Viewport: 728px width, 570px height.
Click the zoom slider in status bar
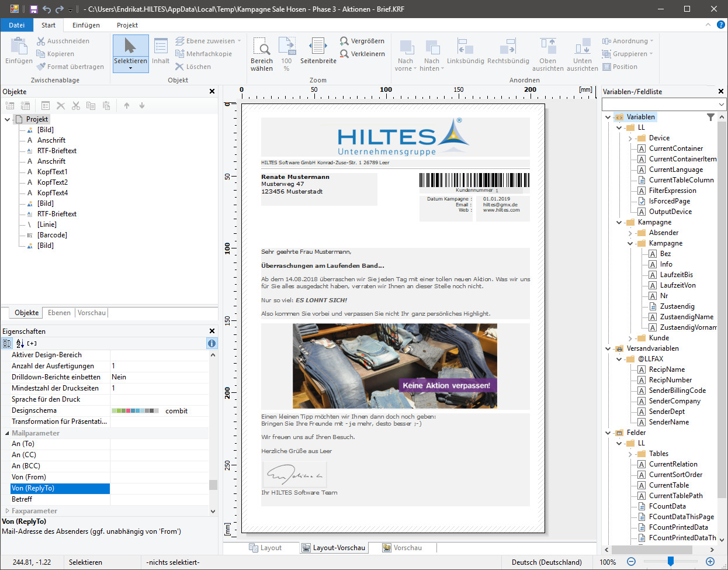click(671, 561)
